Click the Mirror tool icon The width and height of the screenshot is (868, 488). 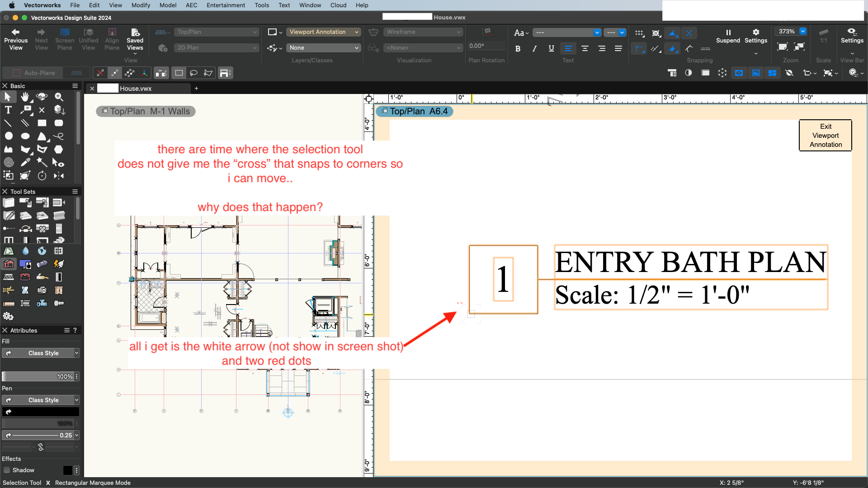point(59,176)
